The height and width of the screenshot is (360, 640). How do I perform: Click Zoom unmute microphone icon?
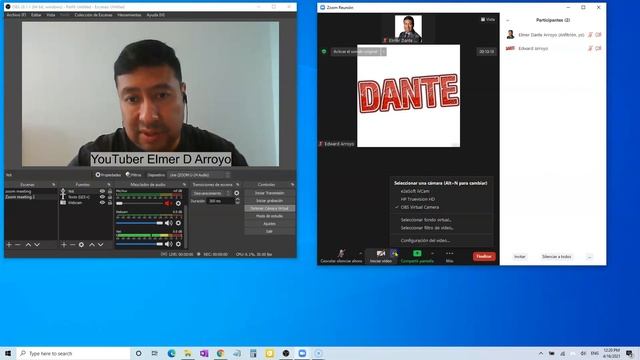point(341,253)
